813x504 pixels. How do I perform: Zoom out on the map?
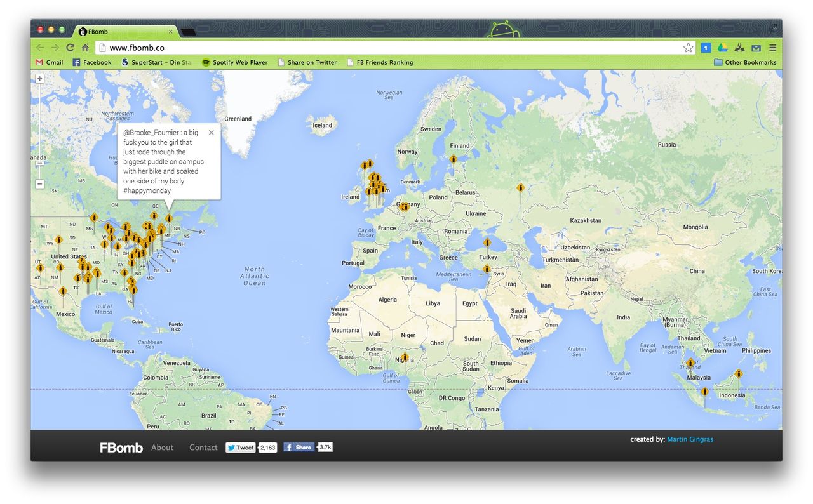[x=39, y=184]
